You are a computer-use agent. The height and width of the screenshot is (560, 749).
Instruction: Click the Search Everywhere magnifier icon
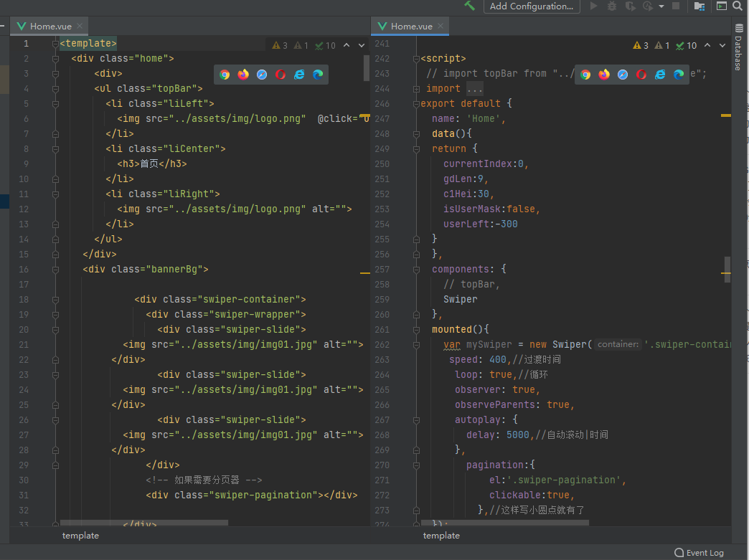tap(737, 6)
